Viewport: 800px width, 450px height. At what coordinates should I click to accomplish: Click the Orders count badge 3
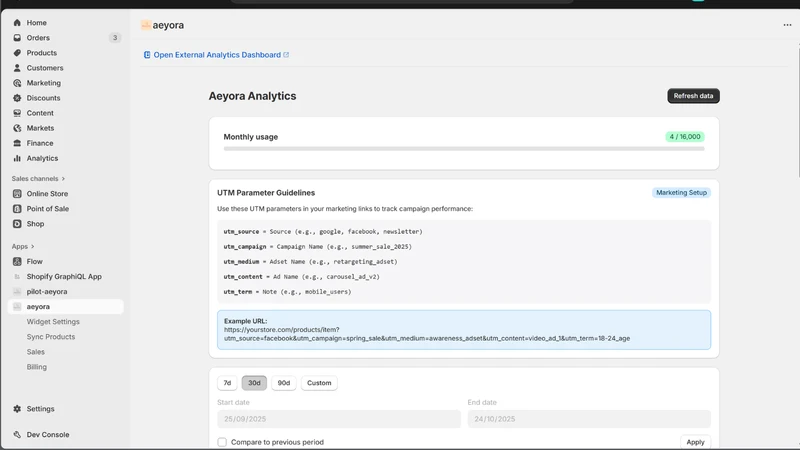pyautogui.click(x=115, y=38)
